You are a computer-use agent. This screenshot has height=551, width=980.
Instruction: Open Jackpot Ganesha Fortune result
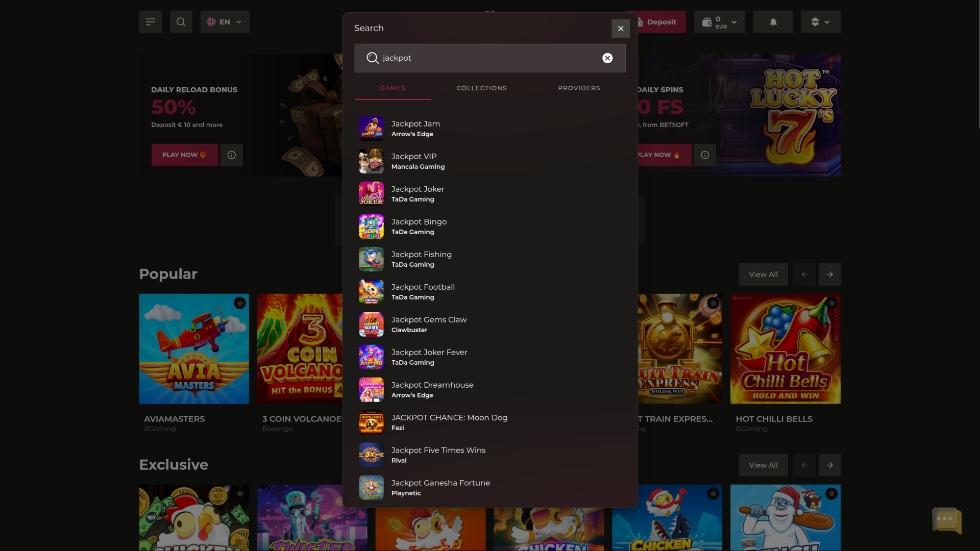(x=490, y=488)
